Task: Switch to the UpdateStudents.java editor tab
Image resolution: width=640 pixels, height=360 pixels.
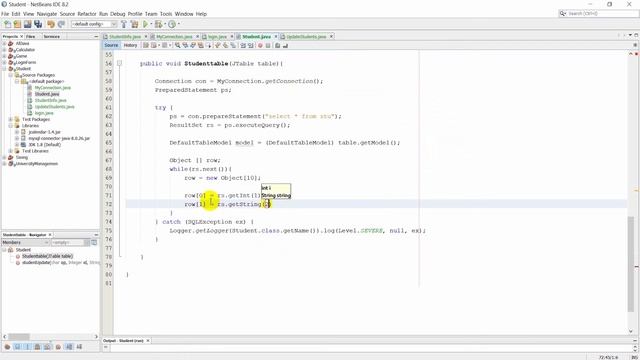Action: 306,37
